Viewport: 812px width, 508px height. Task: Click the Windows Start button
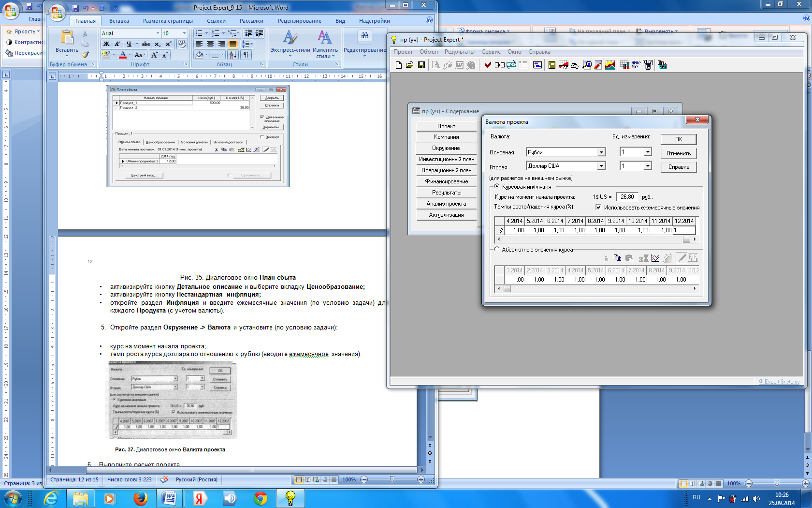[13, 498]
